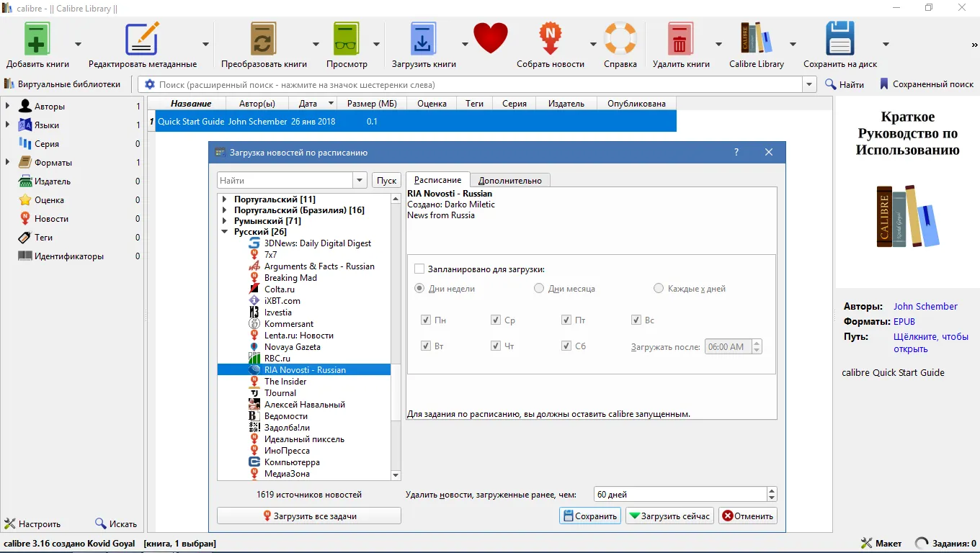Open Виртуальные библиотеки
This screenshot has width=980, height=553.
pos(62,84)
